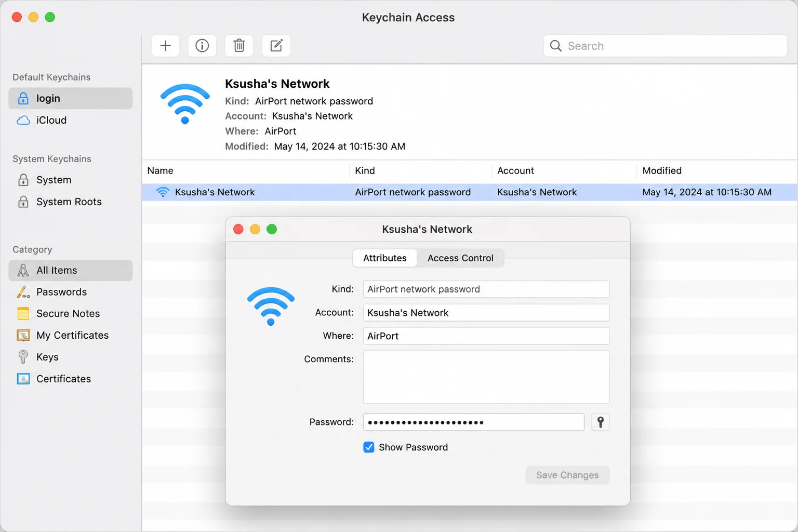Close the Ksusha's Network dialog
Viewport: 798px width, 532px height.
(x=238, y=229)
